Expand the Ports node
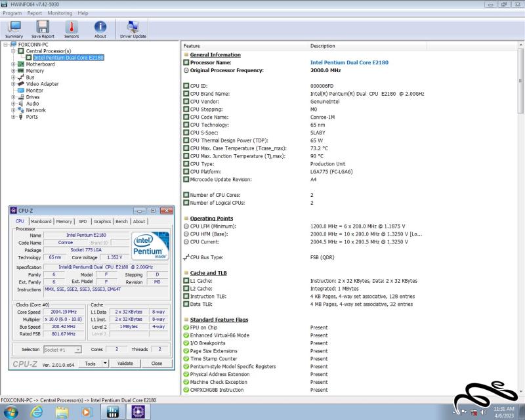525x420 pixels. click(x=13, y=117)
